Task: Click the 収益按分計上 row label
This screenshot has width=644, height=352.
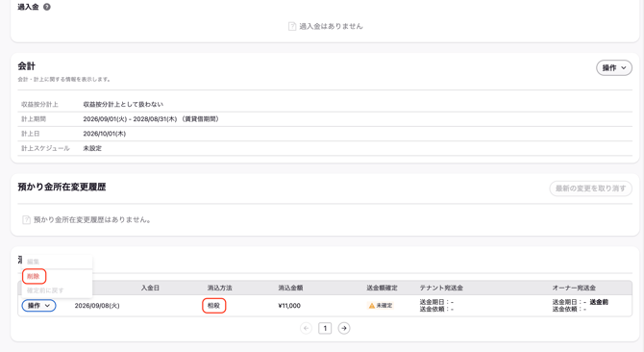Action: tap(39, 104)
